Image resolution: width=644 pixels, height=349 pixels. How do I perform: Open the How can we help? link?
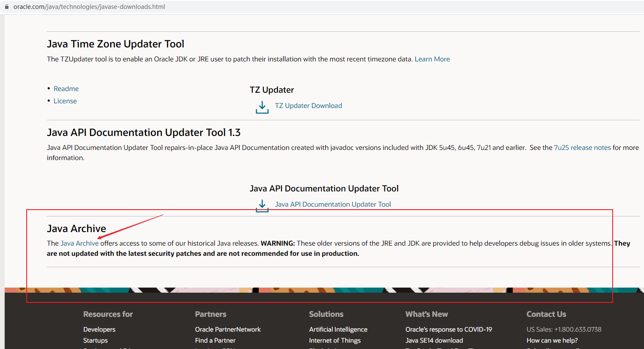552,341
